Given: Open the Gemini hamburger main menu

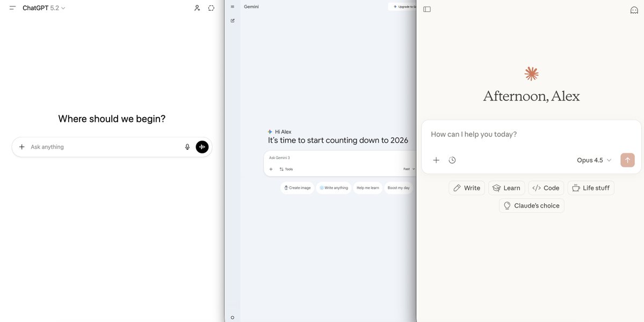Looking at the screenshot, I should [233, 6].
